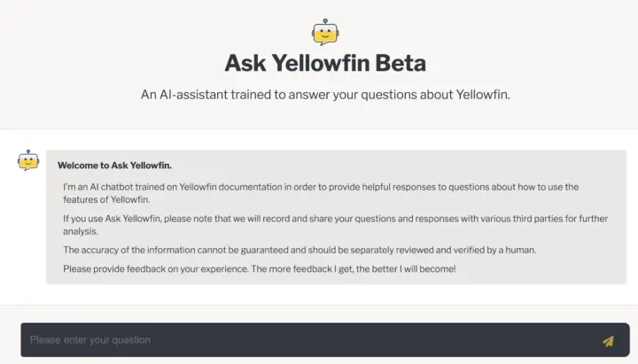The width and height of the screenshot is (638, 364).
Task: Click the "features of Yellowfin." line
Action: (x=107, y=200)
